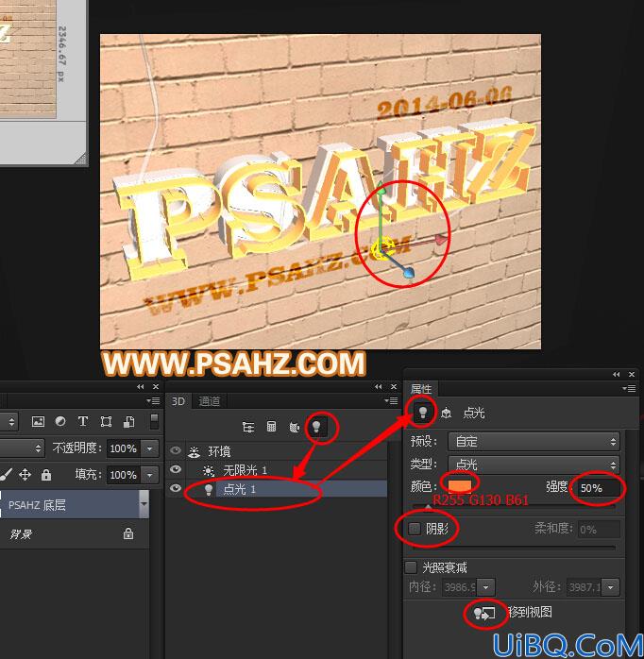Collapse the 属性 panel with double-arrow
This screenshot has height=659, width=644.
point(617,374)
